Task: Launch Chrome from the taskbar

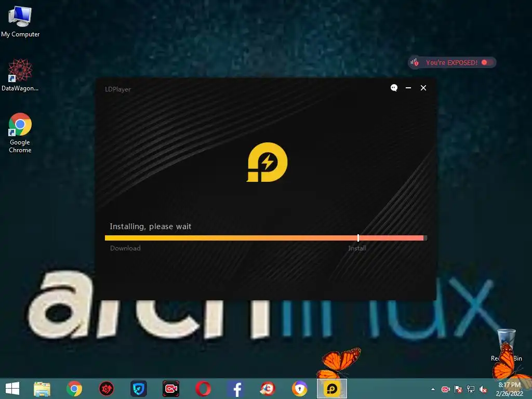Action: tap(74, 389)
